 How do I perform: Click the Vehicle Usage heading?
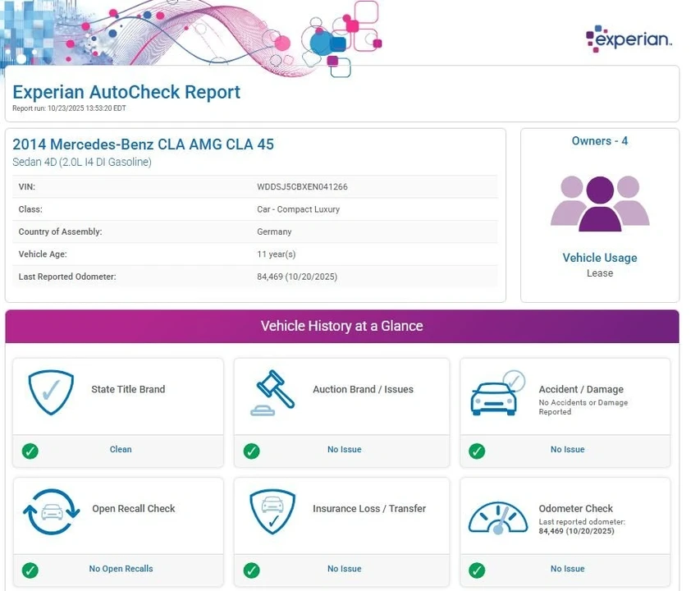pos(600,258)
